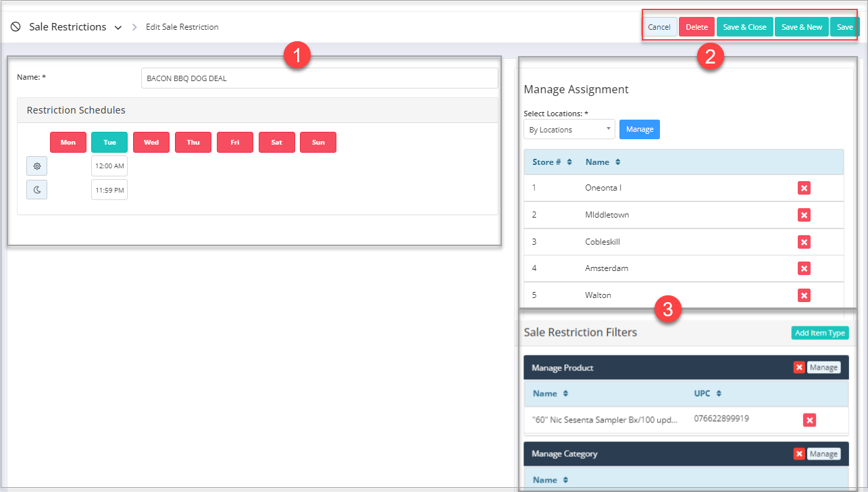Expand the Sale Restrictions header dropdown
The width and height of the screenshot is (868, 492).
tap(118, 28)
